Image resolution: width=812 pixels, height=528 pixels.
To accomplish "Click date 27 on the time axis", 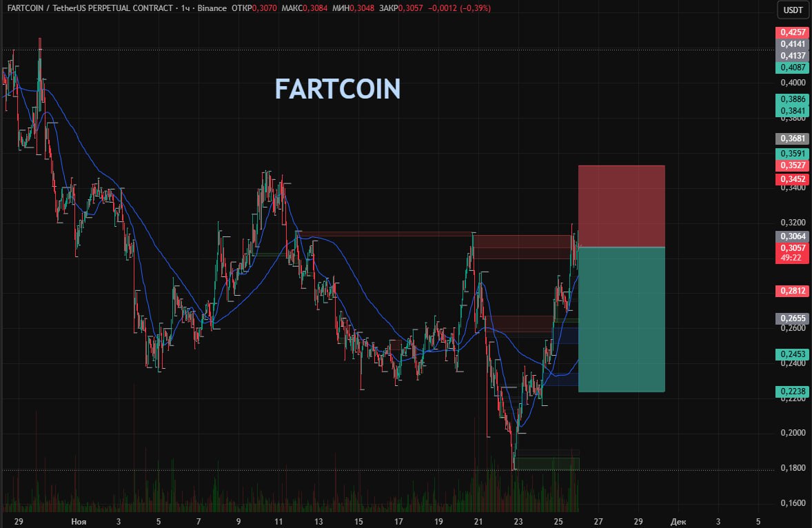I will (598, 522).
